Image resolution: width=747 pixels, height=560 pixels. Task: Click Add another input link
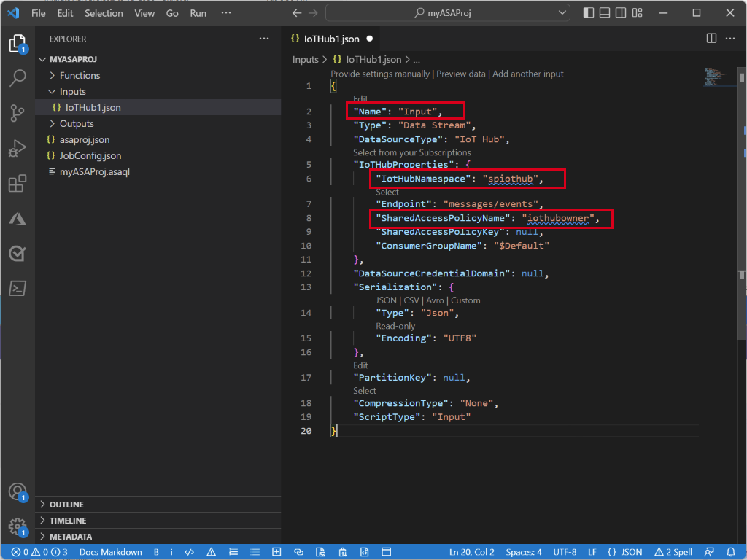point(528,74)
